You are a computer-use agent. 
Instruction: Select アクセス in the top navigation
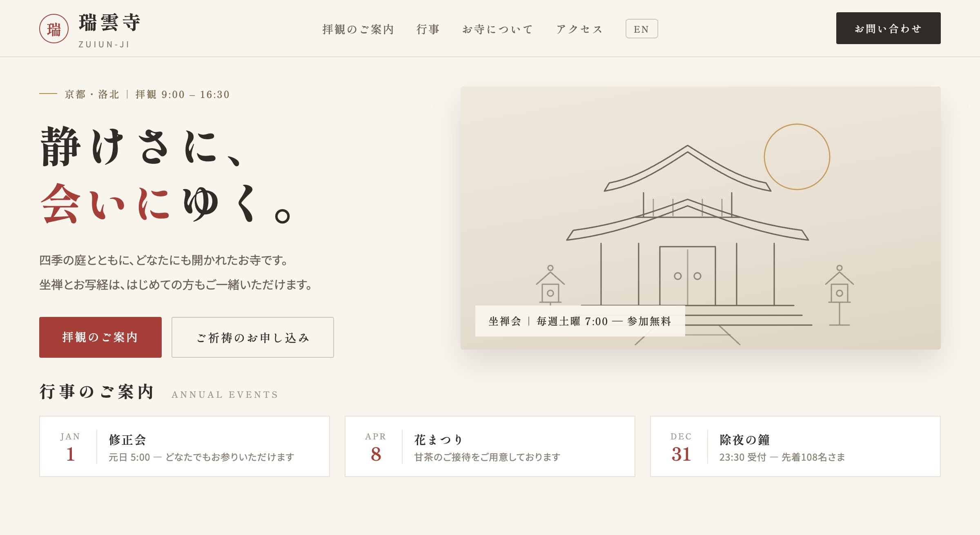point(579,29)
